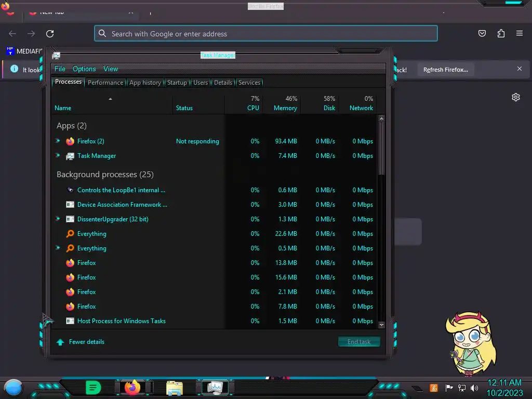Click the DissenterUpgrader process icon

(x=70, y=219)
